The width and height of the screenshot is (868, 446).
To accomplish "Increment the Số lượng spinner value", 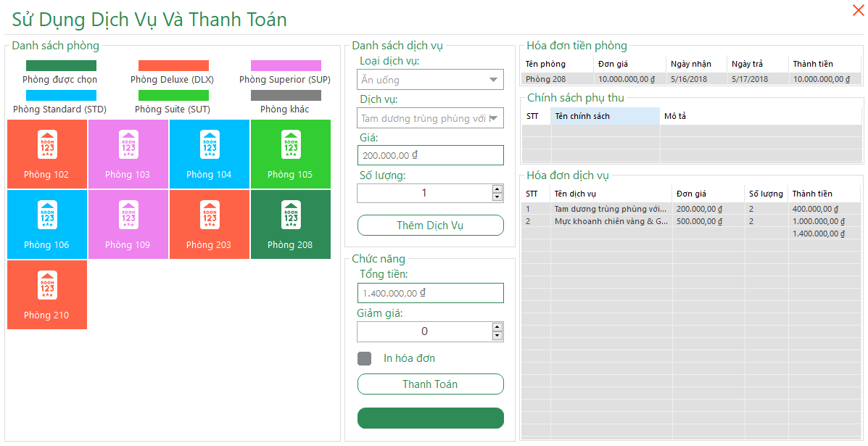I will [497, 189].
